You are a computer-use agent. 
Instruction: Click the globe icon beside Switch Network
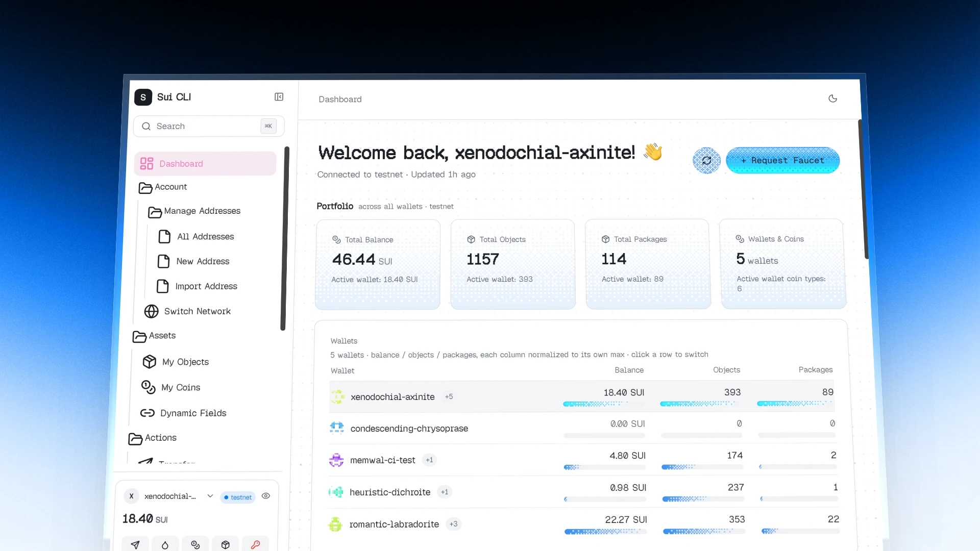click(151, 311)
